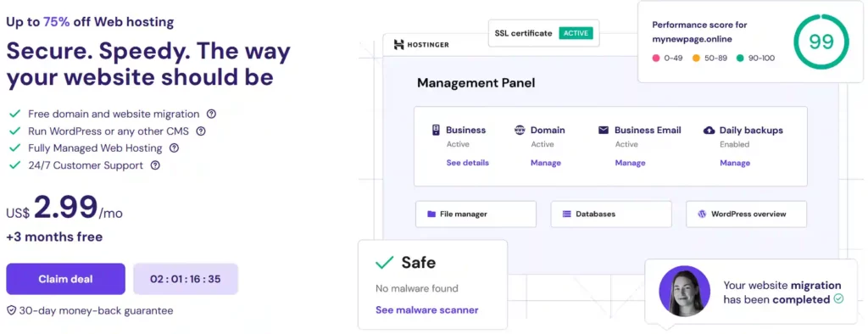868x334 pixels.
Task: Click the list icon in Databases
Action: coord(566,214)
